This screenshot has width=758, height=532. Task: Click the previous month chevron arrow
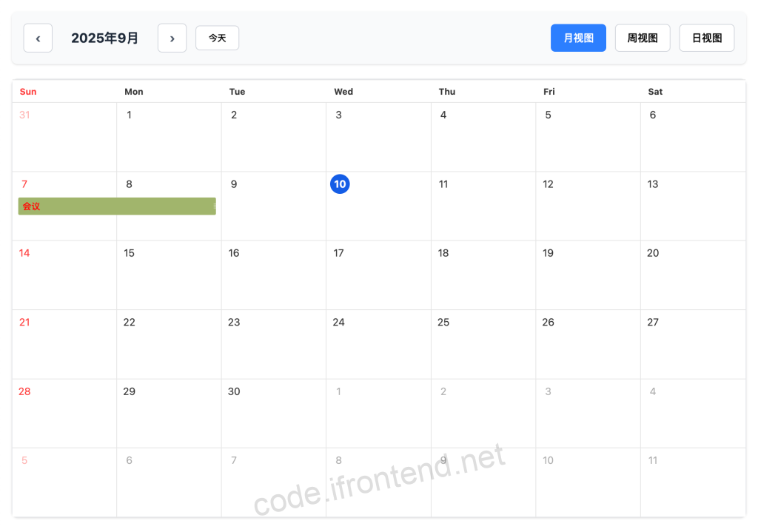(38, 38)
